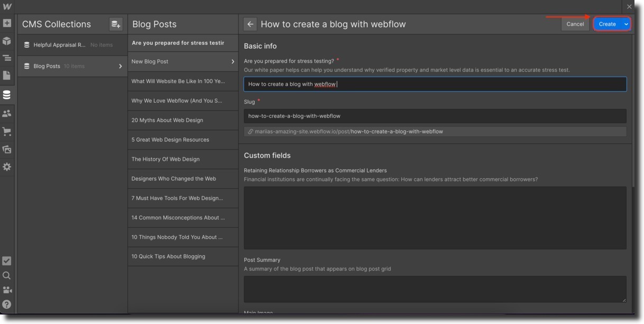The image size is (644, 324).
Task: Open '10 Things Nobody Told You' post
Action: click(183, 237)
